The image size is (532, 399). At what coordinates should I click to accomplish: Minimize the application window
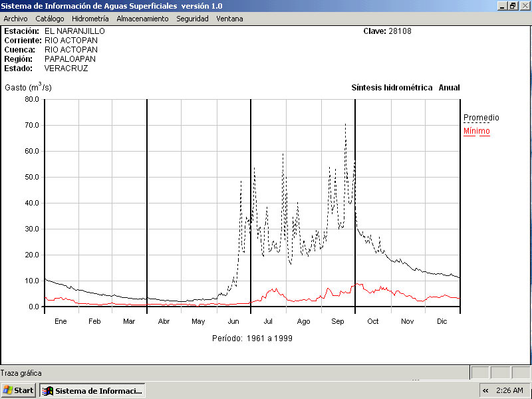[502, 5]
